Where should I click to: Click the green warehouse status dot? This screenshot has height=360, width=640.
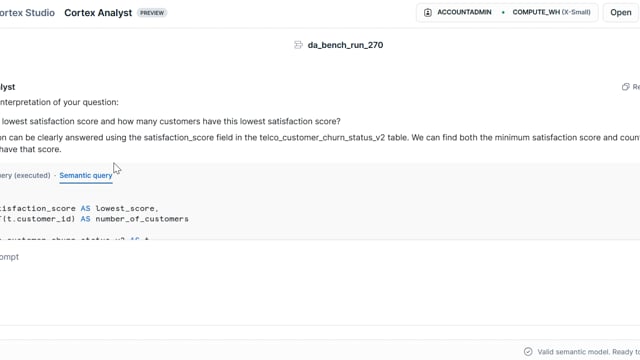(503, 13)
